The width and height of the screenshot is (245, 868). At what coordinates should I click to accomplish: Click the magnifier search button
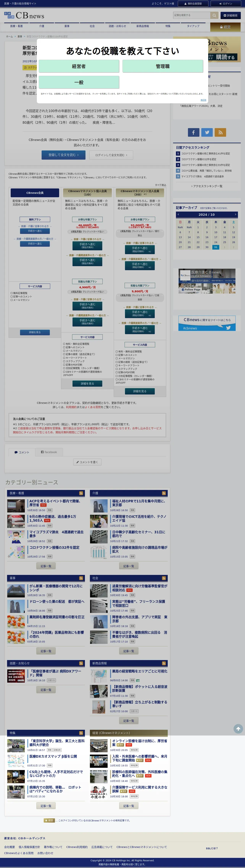(x=214, y=15)
